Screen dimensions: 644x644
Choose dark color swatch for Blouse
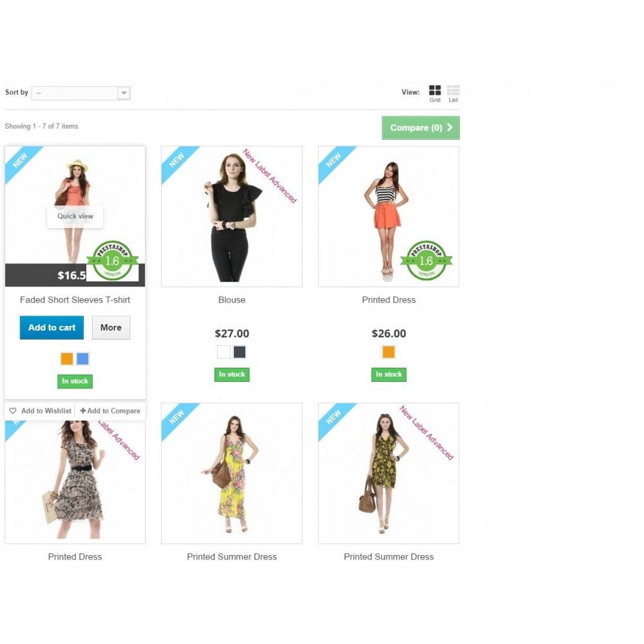240,352
